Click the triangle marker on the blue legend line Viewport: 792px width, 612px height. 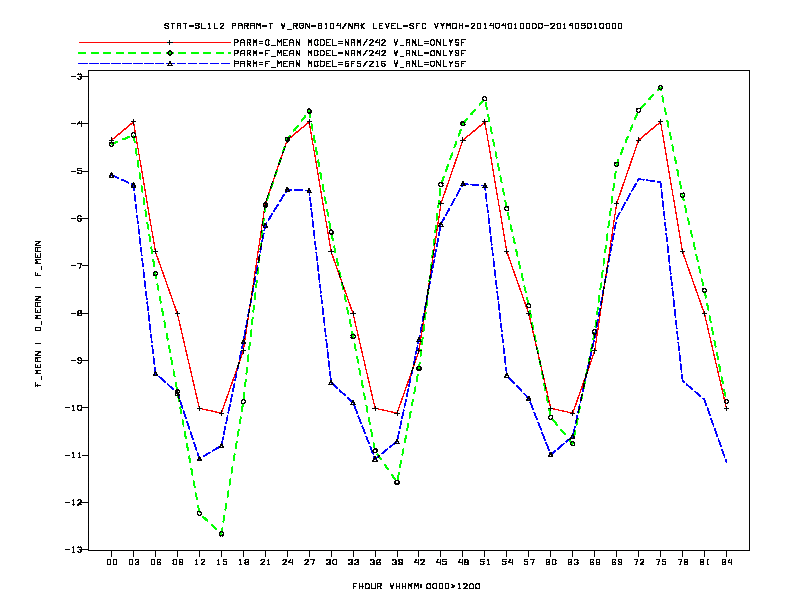[x=170, y=64]
